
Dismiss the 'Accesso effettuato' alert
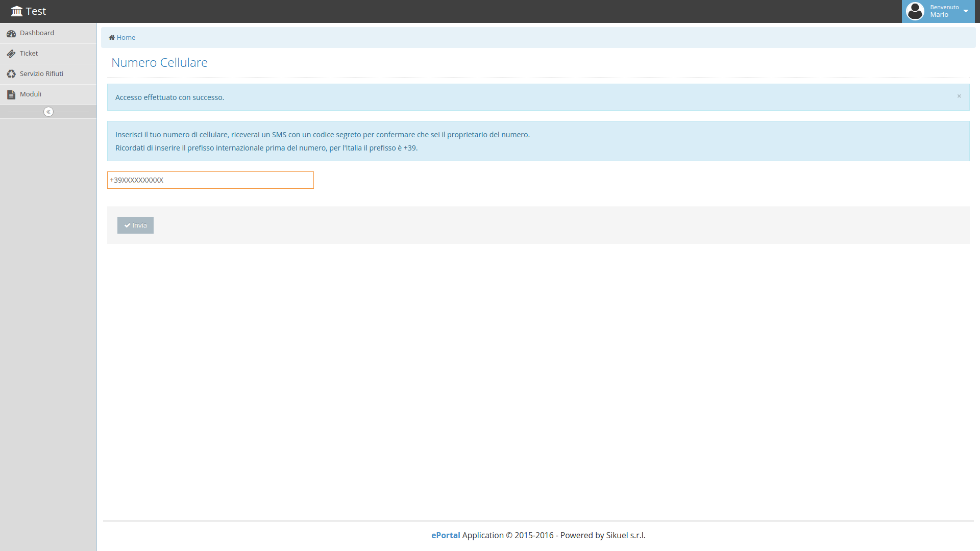pos(959,96)
